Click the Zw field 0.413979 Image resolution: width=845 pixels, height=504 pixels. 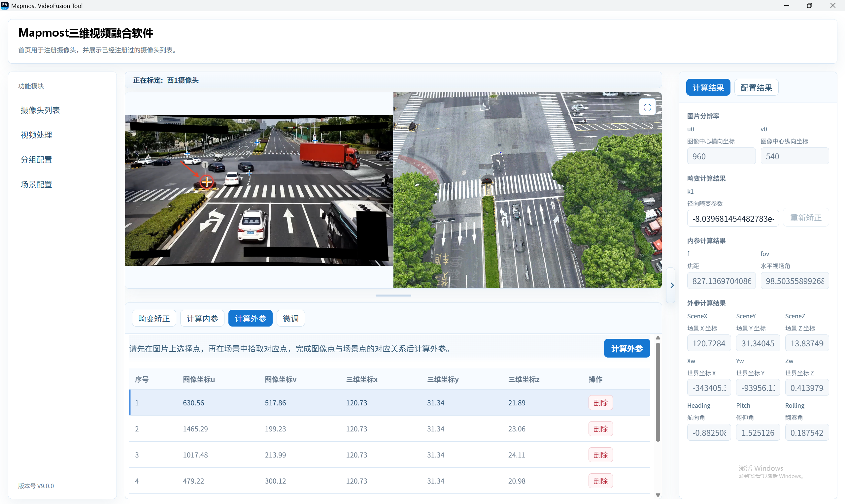pos(807,388)
